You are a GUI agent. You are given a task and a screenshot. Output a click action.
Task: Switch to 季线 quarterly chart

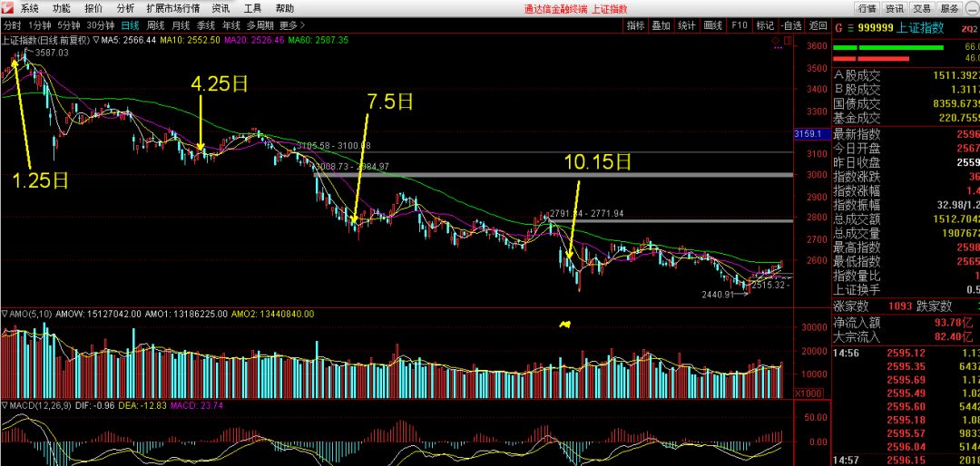[x=206, y=25]
